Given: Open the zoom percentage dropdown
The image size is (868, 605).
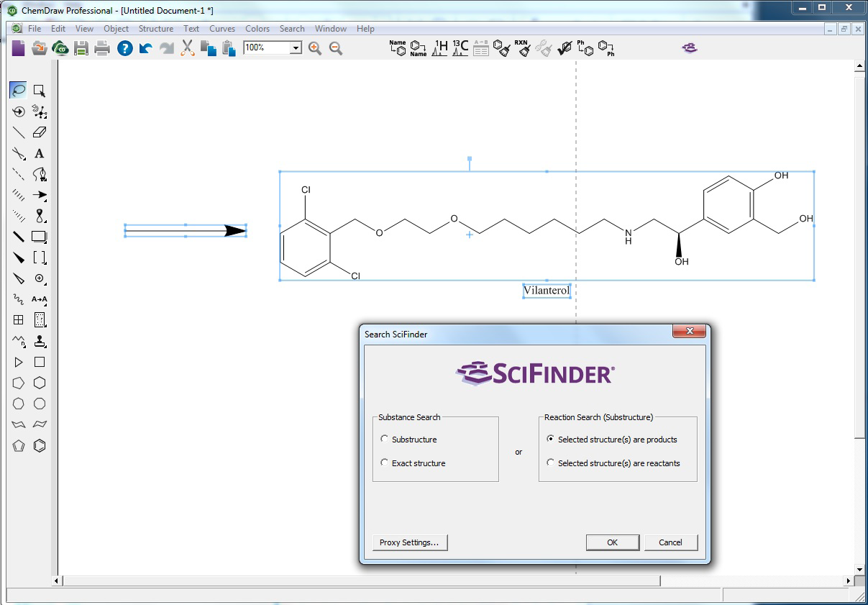Looking at the screenshot, I should (x=296, y=48).
